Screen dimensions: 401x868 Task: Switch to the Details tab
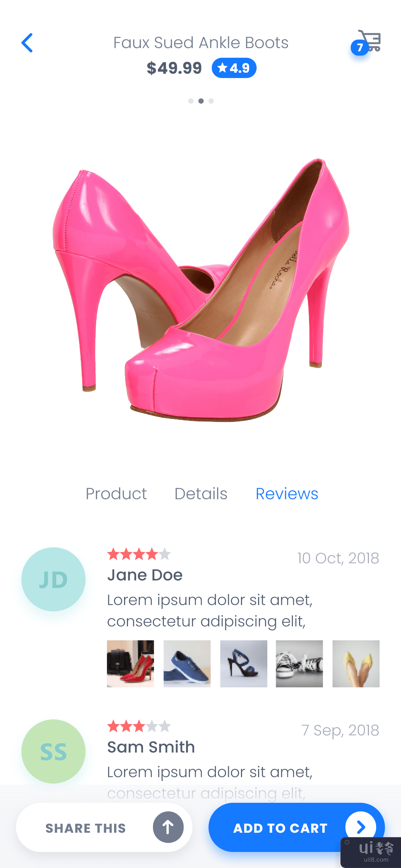pos(201,494)
